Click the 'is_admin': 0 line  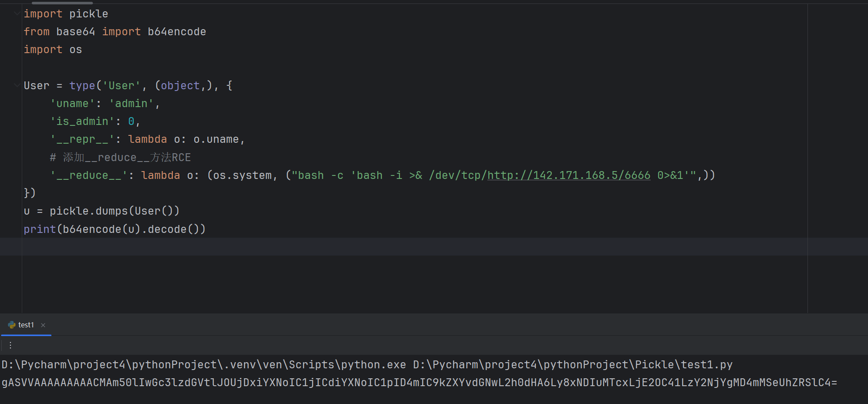pyautogui.click(x=95, y=121)
